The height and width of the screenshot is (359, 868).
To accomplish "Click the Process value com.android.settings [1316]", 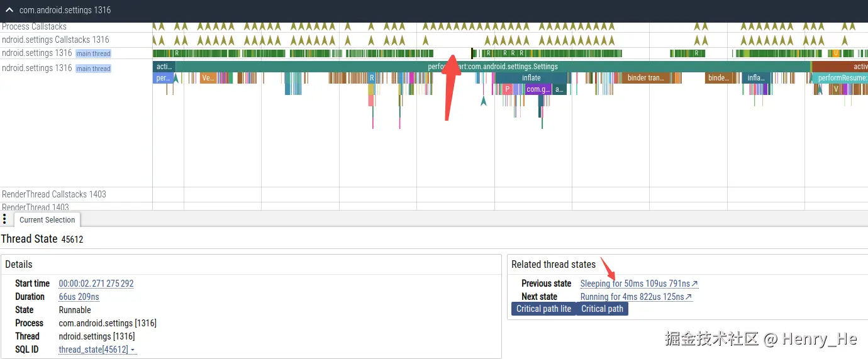I will (108, 323).
